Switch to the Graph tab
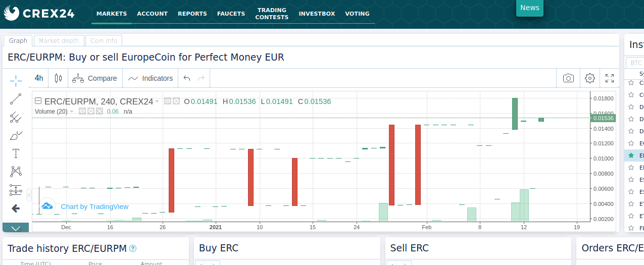Image resolution: width=644 pixels, height=265 pixels. tap(18, 41)
